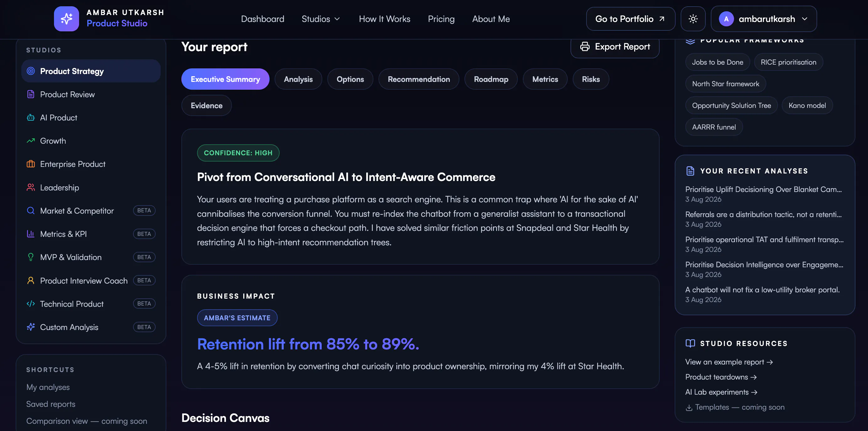Select the Jobs to be Done framework chip
868x431 pixels.
pyautogui.click(x=717, y=62)
